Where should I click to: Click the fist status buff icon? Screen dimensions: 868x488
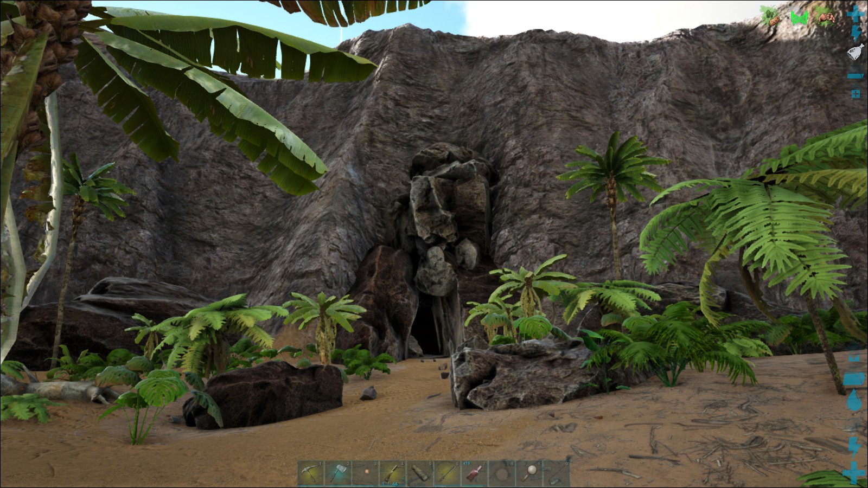point(825,16)
